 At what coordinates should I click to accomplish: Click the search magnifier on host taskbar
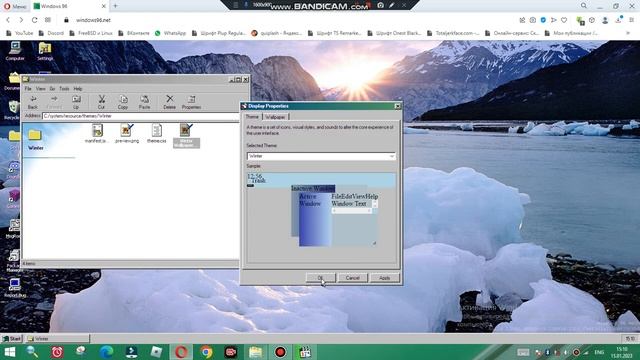point(32,352)
